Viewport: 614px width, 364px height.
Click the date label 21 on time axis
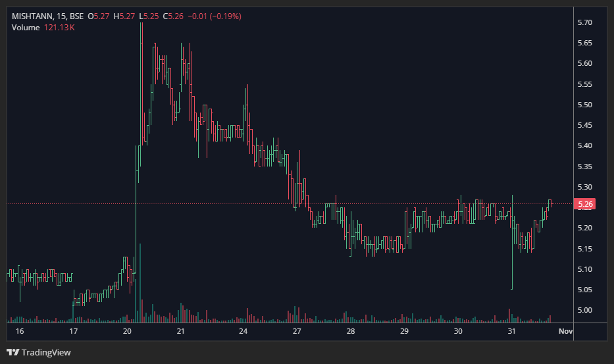(x=180, y=331)
